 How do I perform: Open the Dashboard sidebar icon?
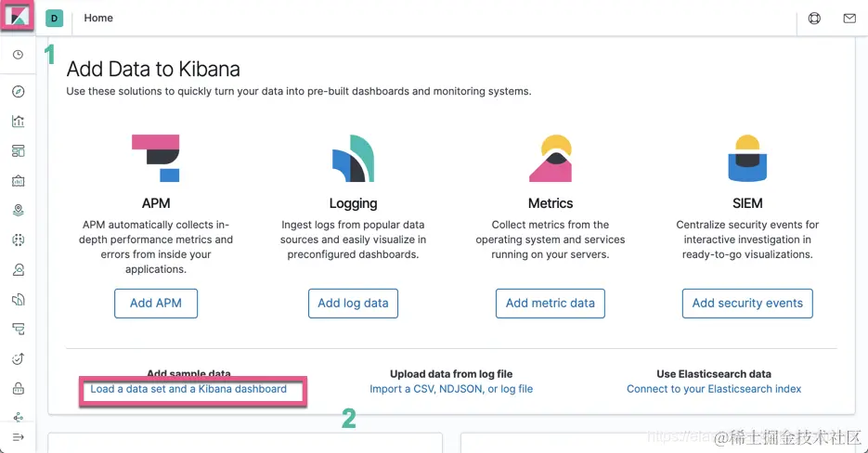click(x=18, y=150)
